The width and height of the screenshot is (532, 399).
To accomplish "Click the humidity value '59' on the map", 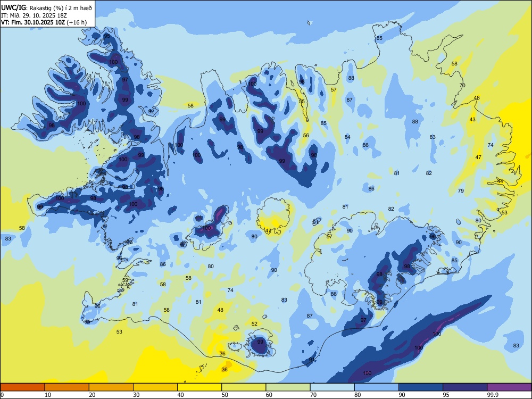I will tap(125, 280).
